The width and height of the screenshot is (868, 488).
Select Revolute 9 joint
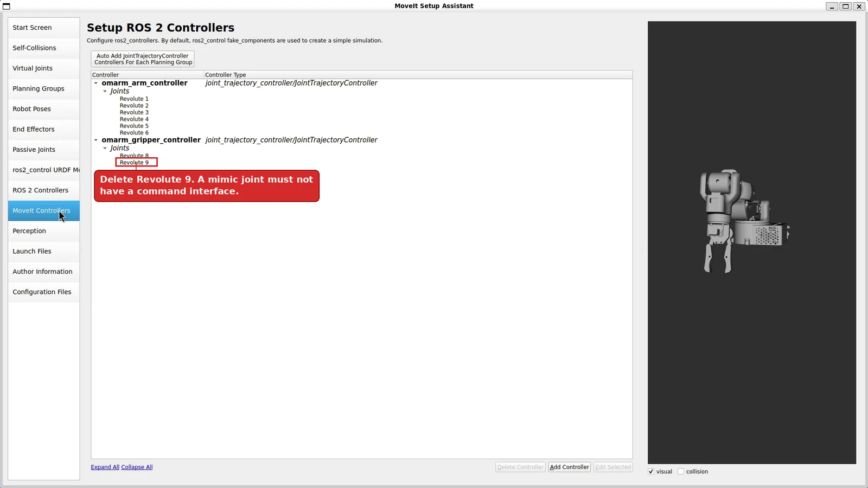134,163
